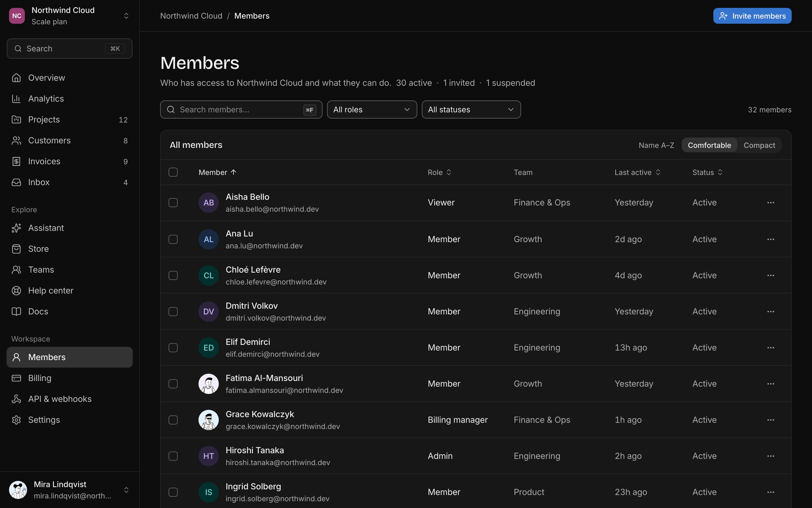Toggle the select-all members checkbox
Viewport: 812px width, 508px height.
[x=173, y=172]
